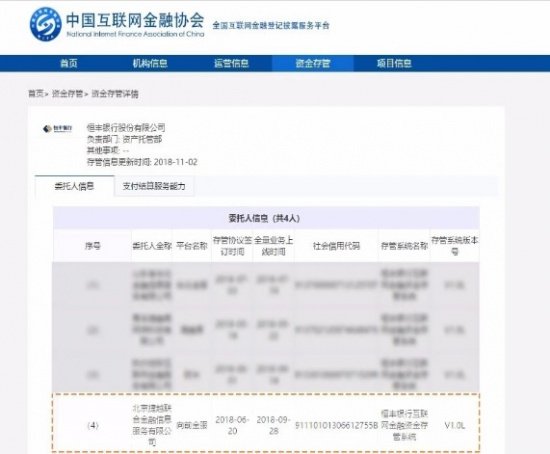Click the 首页 breadcrumb link
Screen dimensions: 550x454
click(x=36, y=94)
